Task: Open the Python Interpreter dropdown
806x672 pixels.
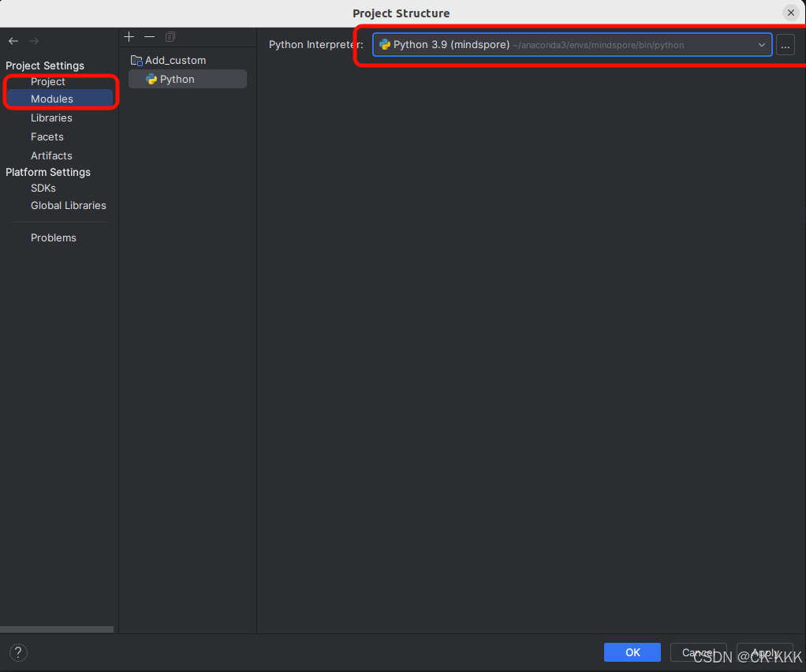Action: [572, 45]
